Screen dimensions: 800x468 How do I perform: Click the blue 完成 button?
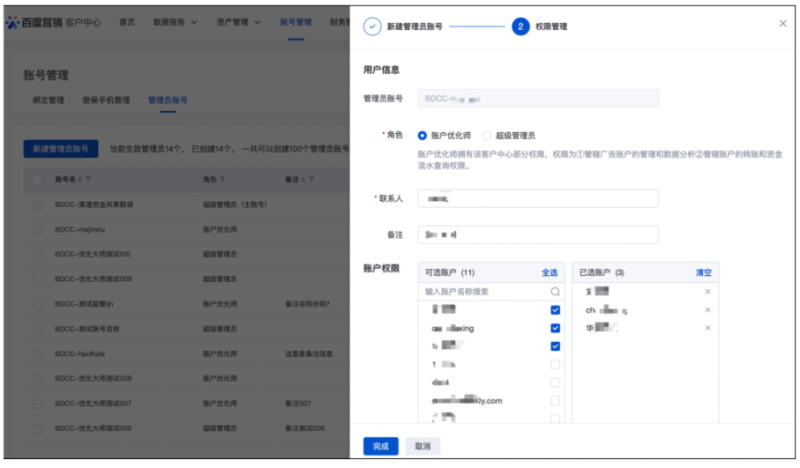381,446
